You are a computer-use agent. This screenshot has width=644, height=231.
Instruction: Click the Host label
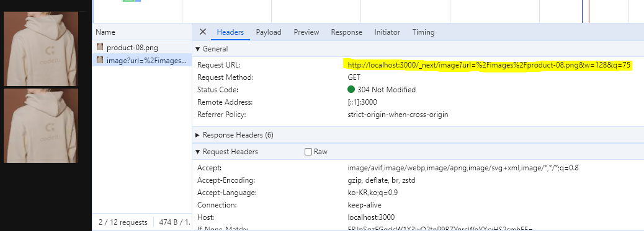click(206, 217)
